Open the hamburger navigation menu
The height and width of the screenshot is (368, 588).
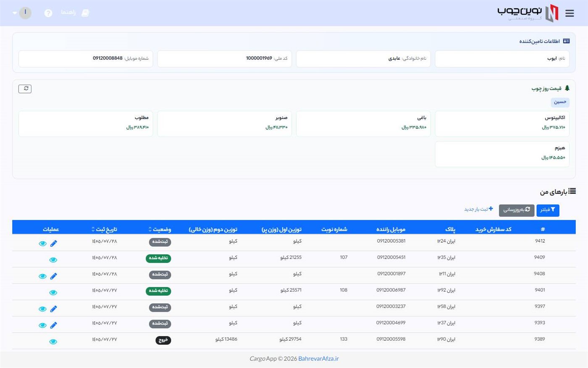tap(570, 13)
